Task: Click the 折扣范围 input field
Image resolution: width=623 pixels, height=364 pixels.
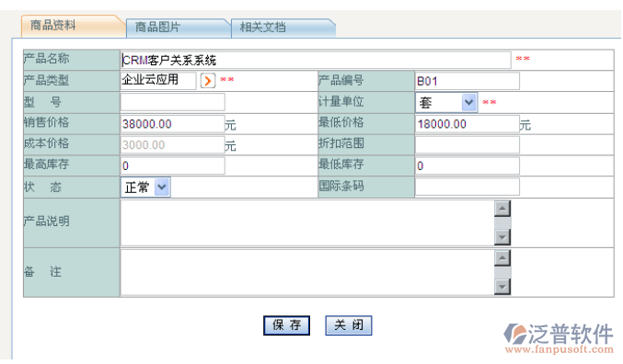Action: [x=467, y=144]
